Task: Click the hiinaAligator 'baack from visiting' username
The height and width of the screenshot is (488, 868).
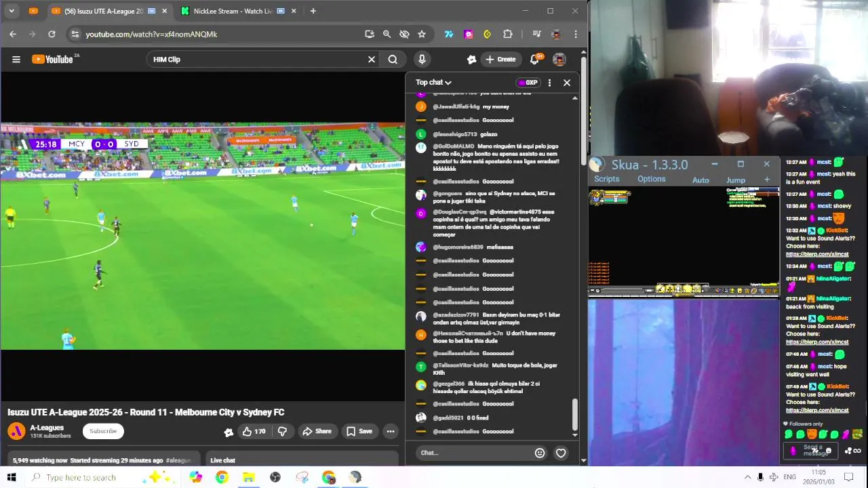Action: pos(833,298)
